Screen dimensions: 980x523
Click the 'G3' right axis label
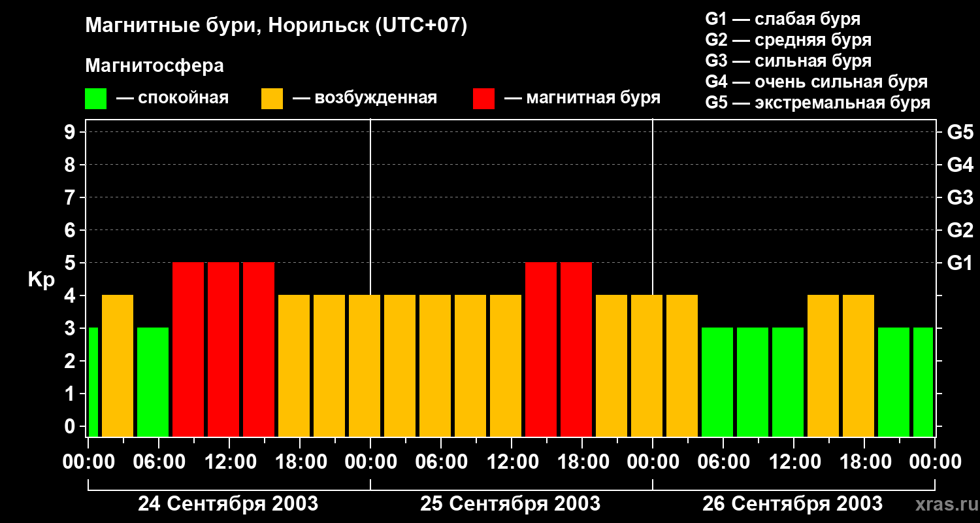[x=960, y=197]
